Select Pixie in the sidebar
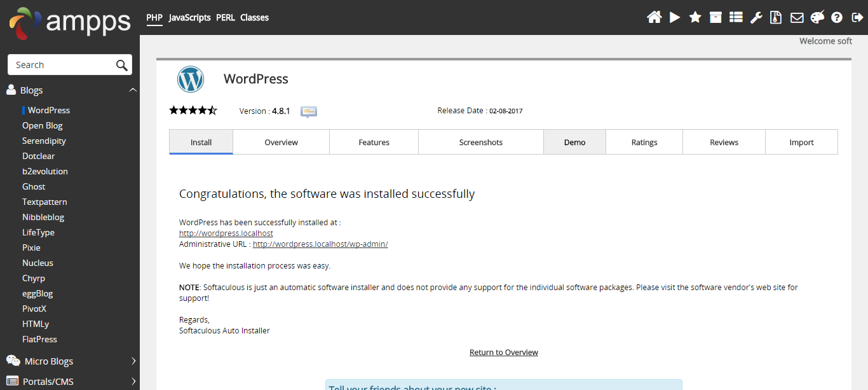 32,247
